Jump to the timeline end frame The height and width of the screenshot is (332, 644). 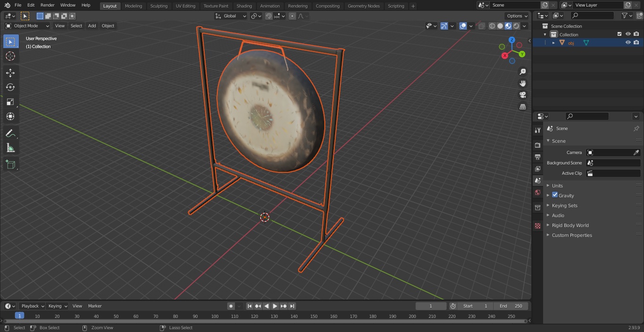(292, 306)
